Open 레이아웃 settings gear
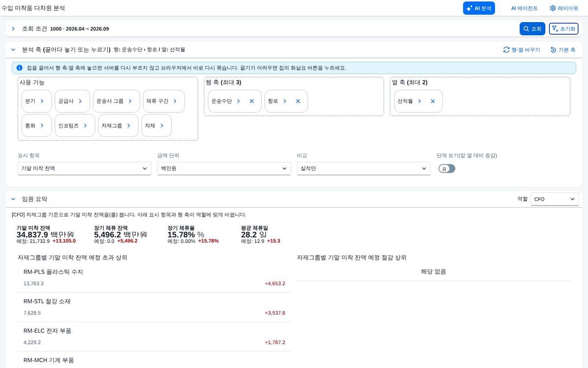 coord(564,8)
